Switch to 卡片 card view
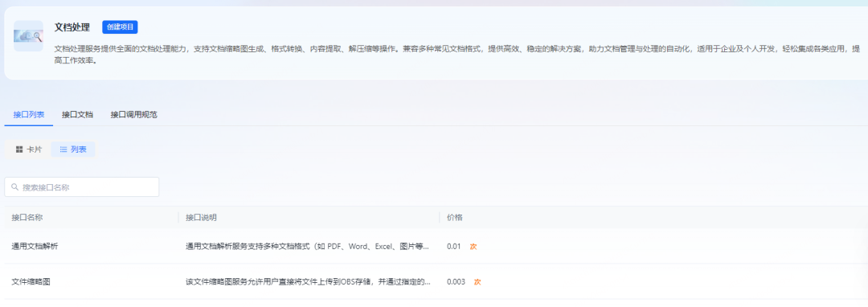Image resolution: width=868 pixels, height=307 pixels. 28,149
